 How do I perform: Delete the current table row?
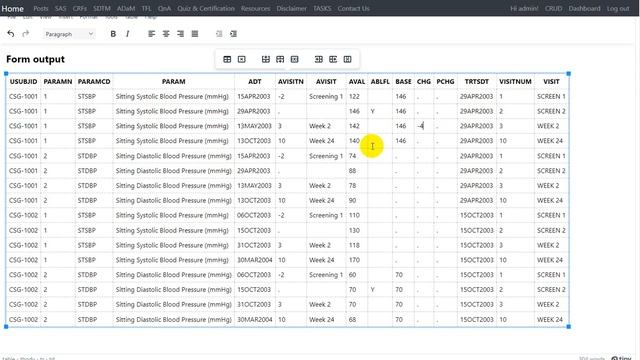pos(294,60)
